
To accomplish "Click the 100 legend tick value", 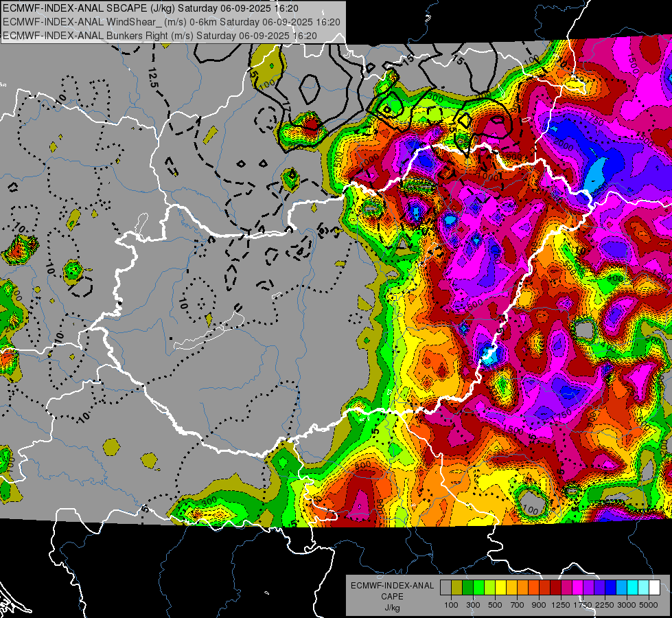I will pyautogui.click(x=451, y=605).
